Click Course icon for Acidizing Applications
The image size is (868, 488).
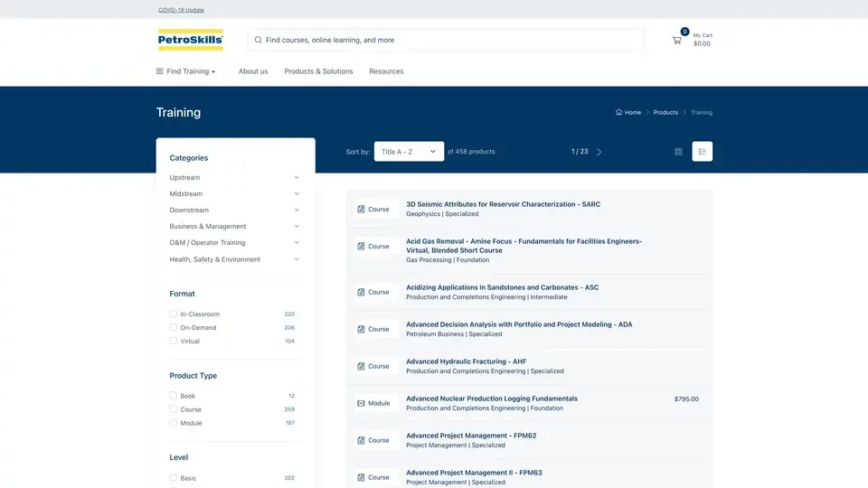coord(361,292)
